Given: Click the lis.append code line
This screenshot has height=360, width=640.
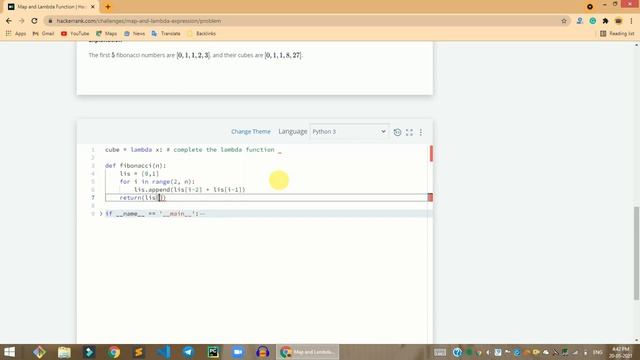Looking at the screenshot, I should (190, 190).
